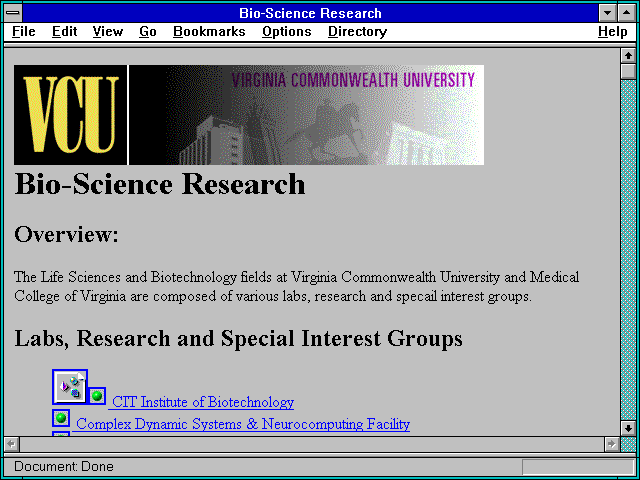Click the Bio-Science Research title bar

pyautogui.click(x=310, y=13)
